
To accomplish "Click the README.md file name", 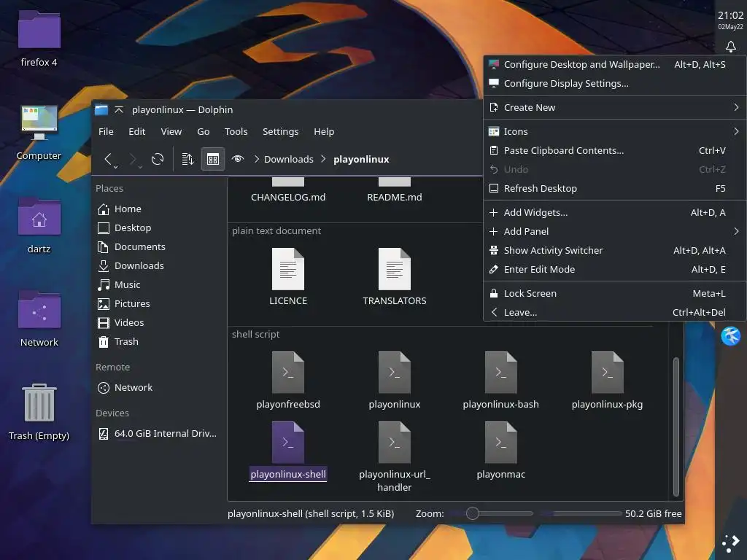I will coord(395,197).
